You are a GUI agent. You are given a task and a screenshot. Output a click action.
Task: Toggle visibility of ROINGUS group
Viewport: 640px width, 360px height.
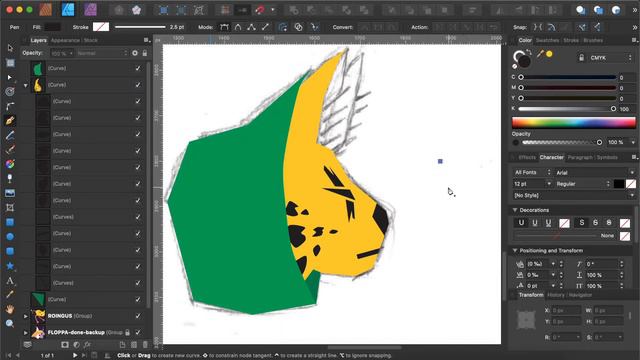pos(138,316)
